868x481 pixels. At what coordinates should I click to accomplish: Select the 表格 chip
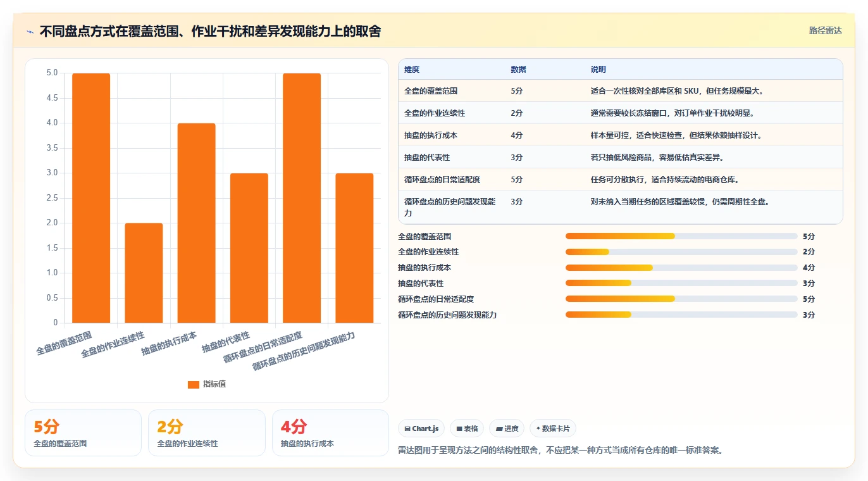pos(467,428)
